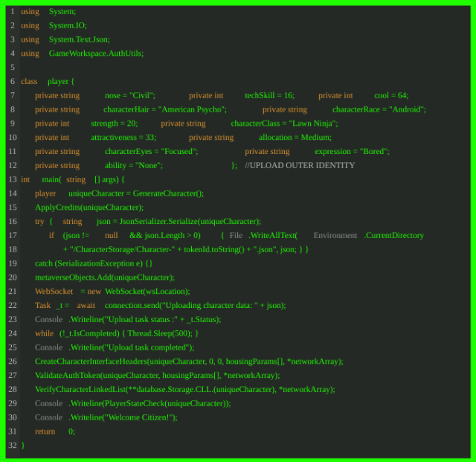The image size is (476, 462).
Task: Click ".WriteAllText(" on line 17
Action: pos(273,235)
